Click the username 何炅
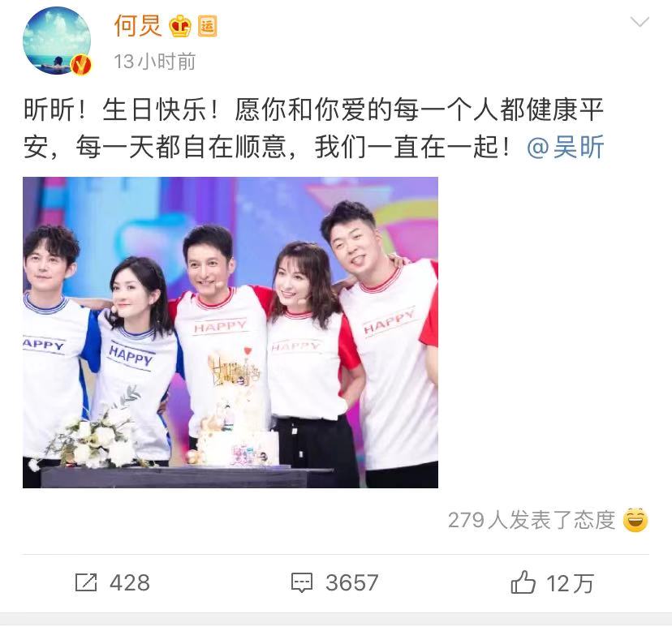Viewport: 672px width, 627px height. 138,26
